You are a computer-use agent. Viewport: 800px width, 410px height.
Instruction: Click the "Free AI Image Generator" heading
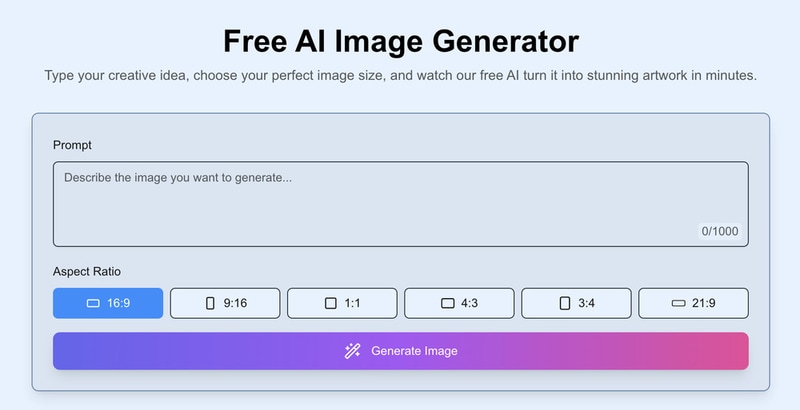pos(400,42)
